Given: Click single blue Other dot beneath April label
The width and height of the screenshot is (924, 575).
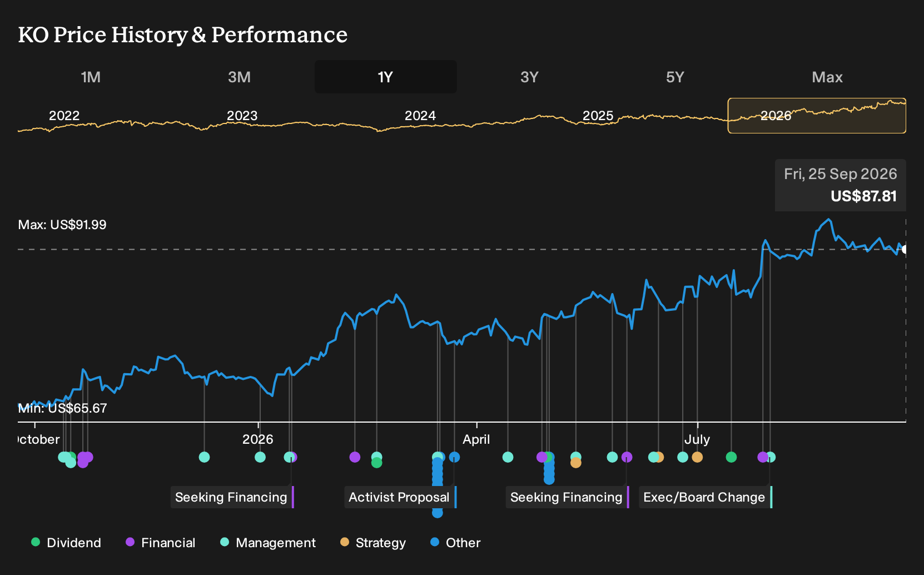Looking at the screenshot, I should [x=454, y=457].
